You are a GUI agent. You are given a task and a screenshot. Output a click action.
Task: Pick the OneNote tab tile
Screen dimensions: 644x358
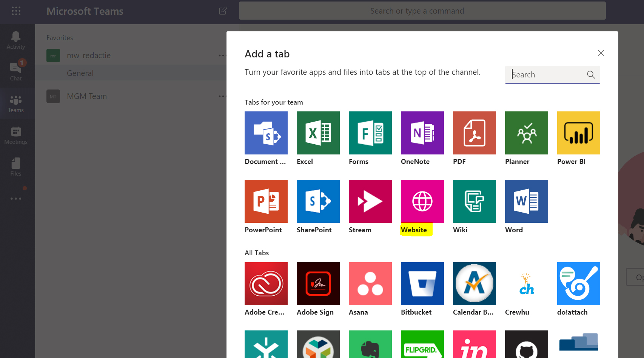[422, 133]
